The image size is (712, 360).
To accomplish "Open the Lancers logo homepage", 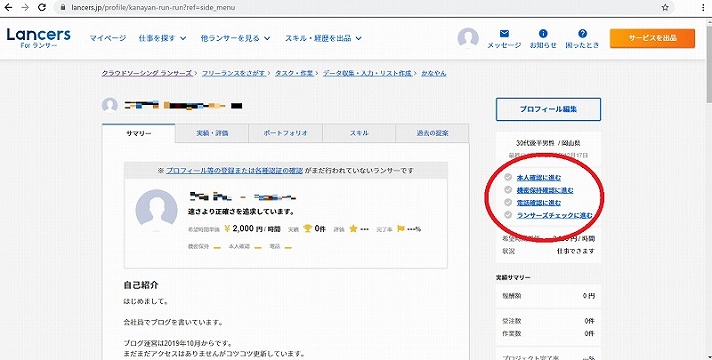I will [x=39, y=38].
